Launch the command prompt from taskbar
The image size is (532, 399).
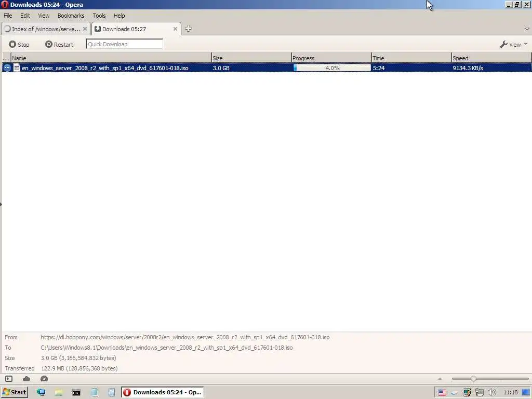click(76, 393)
